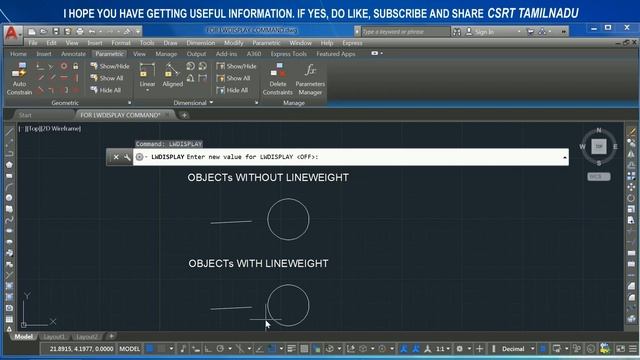Open the WCS dropdown under ViewCube
This screenshot has width=640, height=360.
(599, 176)
